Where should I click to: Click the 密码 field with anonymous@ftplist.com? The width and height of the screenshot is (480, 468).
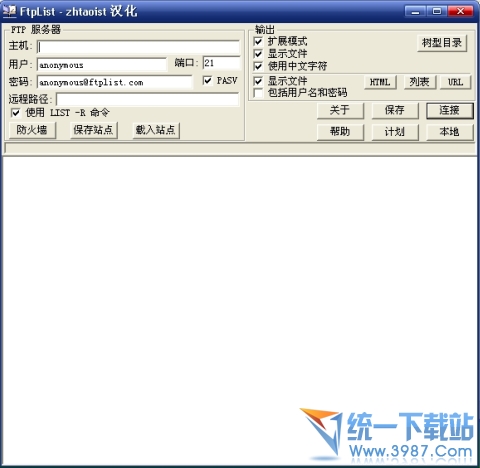(115, 82)
